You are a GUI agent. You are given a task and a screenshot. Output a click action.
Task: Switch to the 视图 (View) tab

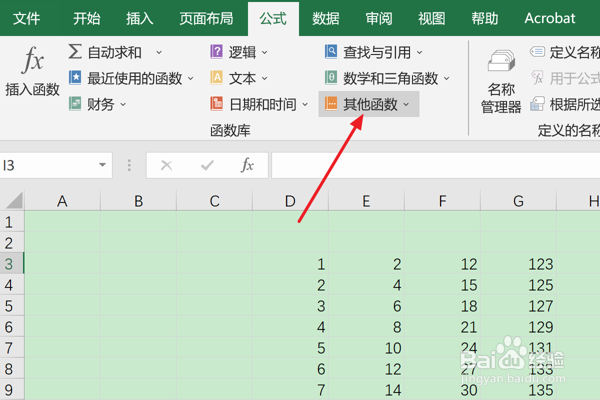click(x=432, y=18)
